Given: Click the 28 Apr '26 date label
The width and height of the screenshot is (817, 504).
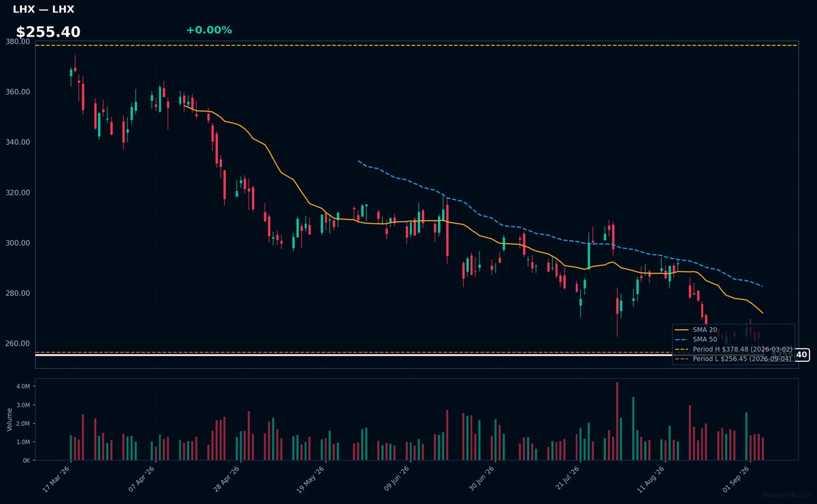Looking at the screenshot, I should [x=225, y=478].
